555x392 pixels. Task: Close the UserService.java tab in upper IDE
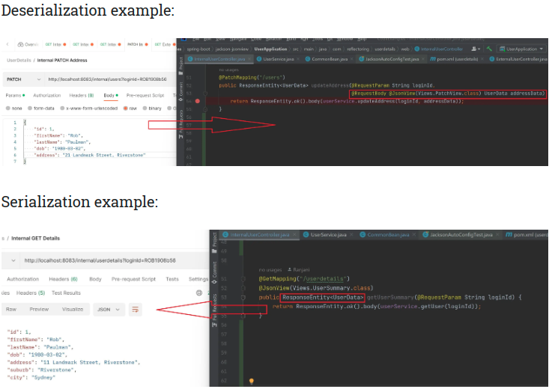[x=298, y=59]
